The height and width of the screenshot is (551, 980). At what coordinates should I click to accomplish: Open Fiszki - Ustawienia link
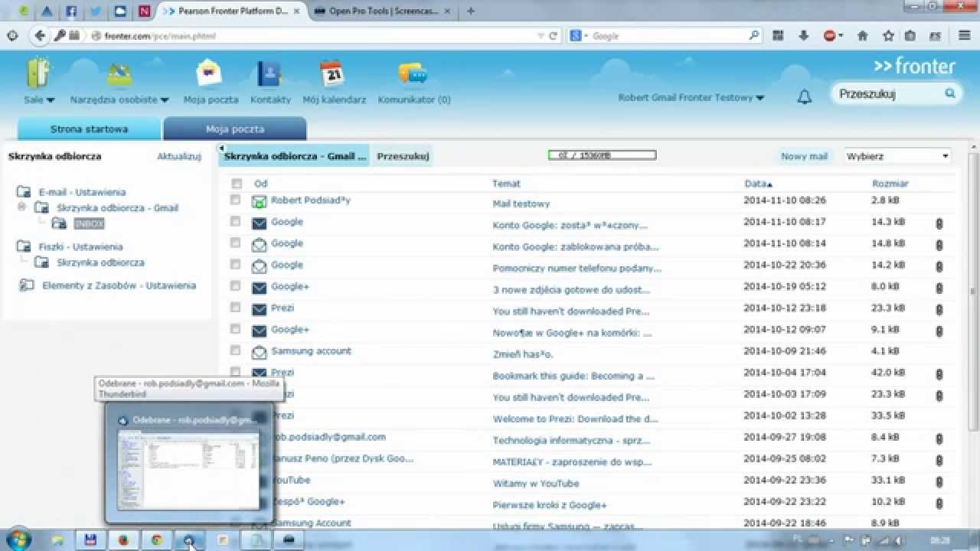[x=80, y=246]
